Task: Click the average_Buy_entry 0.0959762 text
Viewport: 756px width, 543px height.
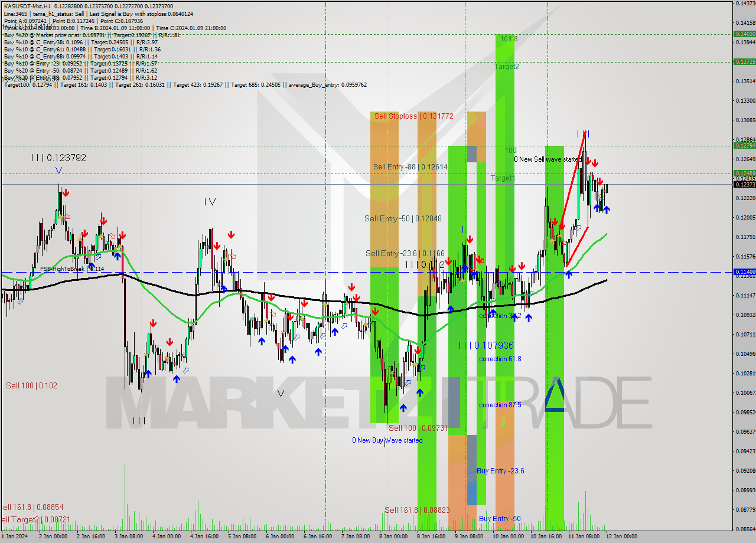Action: click(x=327, y=84)
